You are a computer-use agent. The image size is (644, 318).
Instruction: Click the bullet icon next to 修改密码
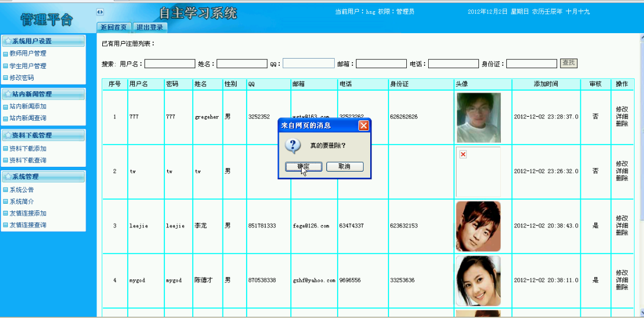click(x=5, y=78)
